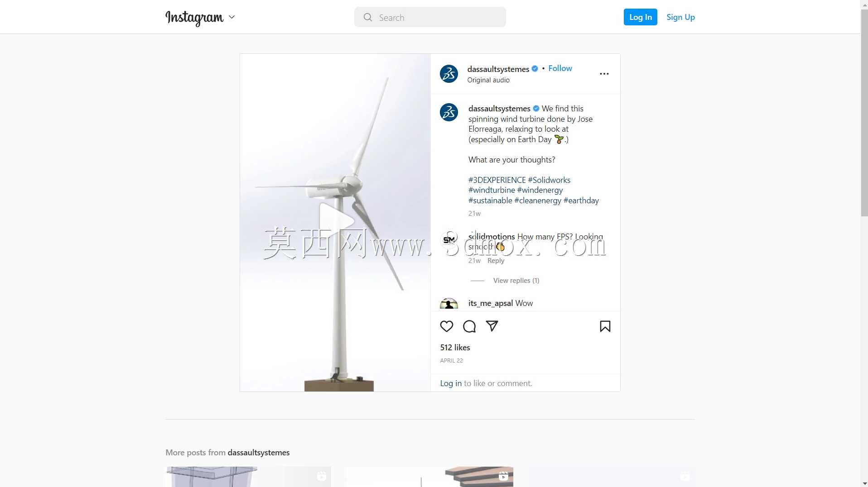Click the caption 21w timestamp
The height and width of the screenshot is (487, 868).
click(x=474, y=214)
